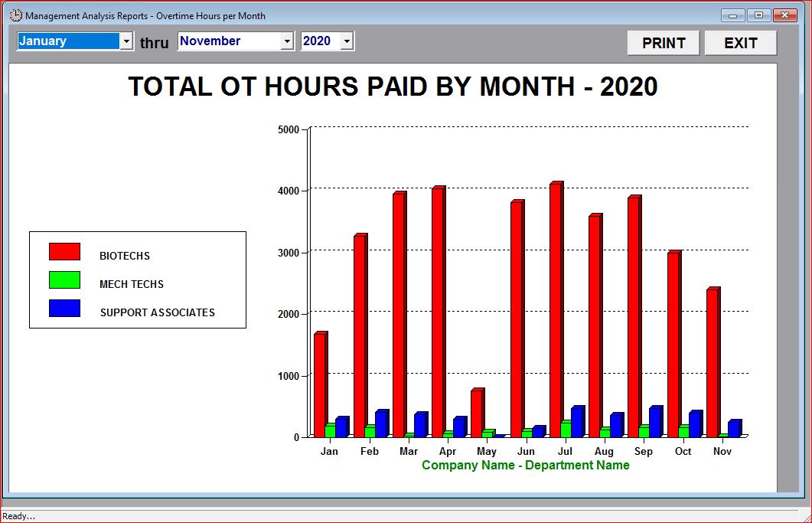Click the blue Support Associates bar for Nov
Viewport: 812px width, 523px height.
734,429
